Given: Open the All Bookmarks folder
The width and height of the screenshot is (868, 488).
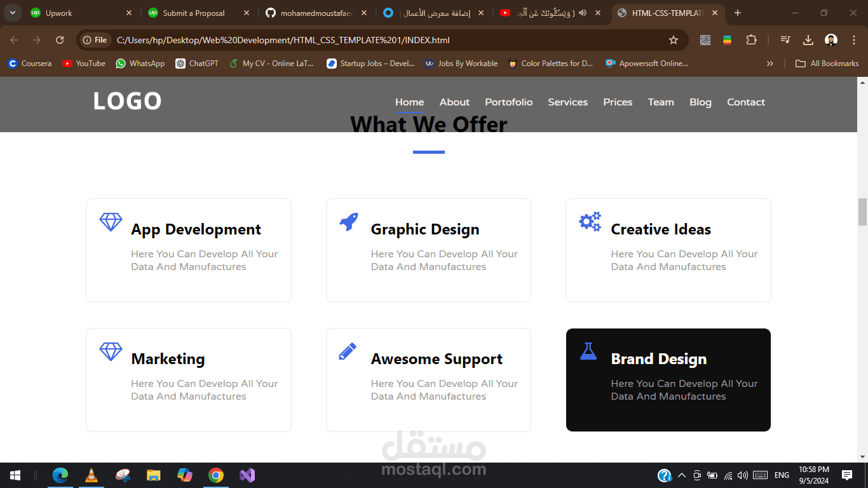Looking at the screenshot, I should tap(827, 64).
